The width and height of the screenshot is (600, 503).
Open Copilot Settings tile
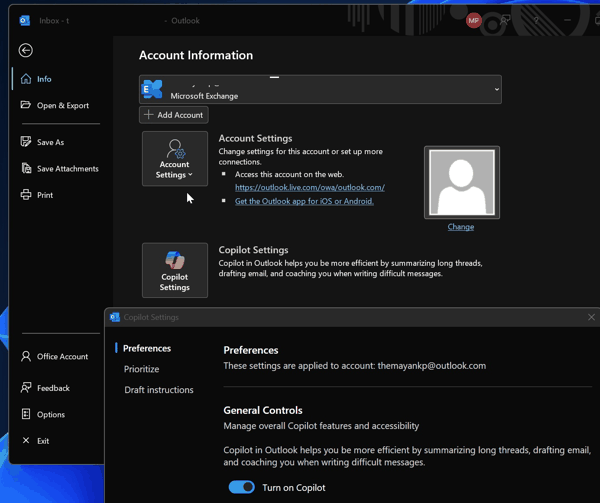click(x=175, y=270)
